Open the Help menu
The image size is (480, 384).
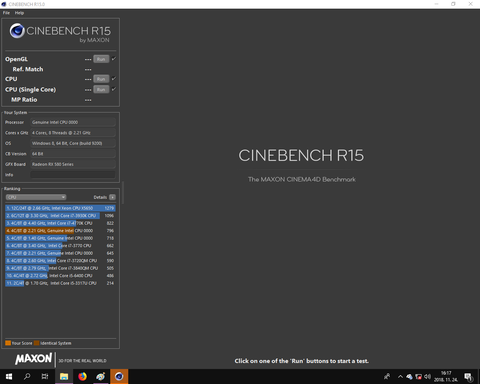(x=19, y=13)
